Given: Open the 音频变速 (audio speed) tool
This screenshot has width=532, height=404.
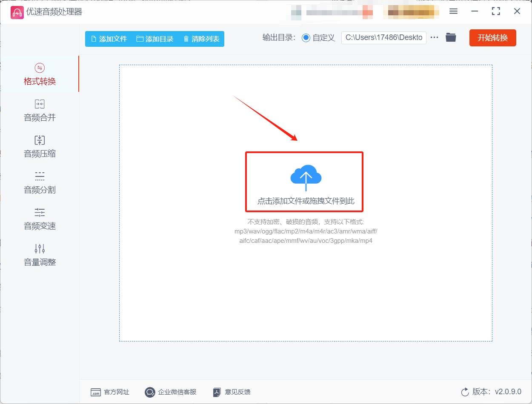Looking at the screenshot, I should [x=40, y=219].
